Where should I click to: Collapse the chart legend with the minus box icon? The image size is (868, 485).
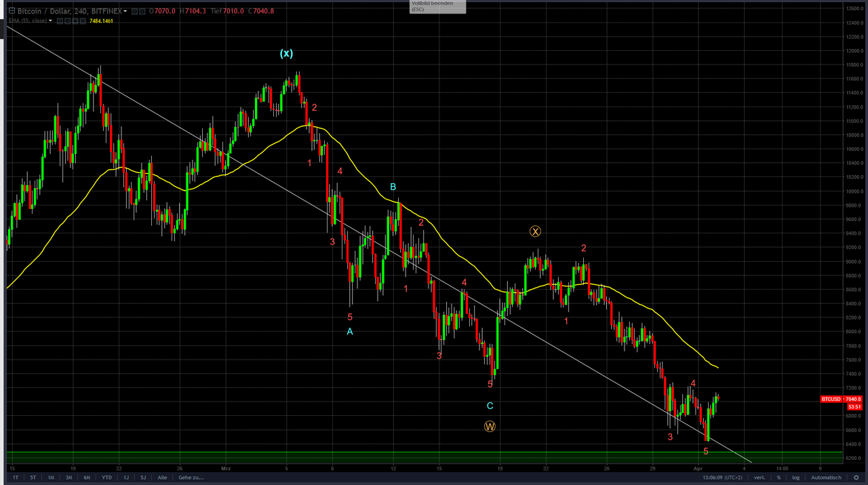[x=12, y=11]
